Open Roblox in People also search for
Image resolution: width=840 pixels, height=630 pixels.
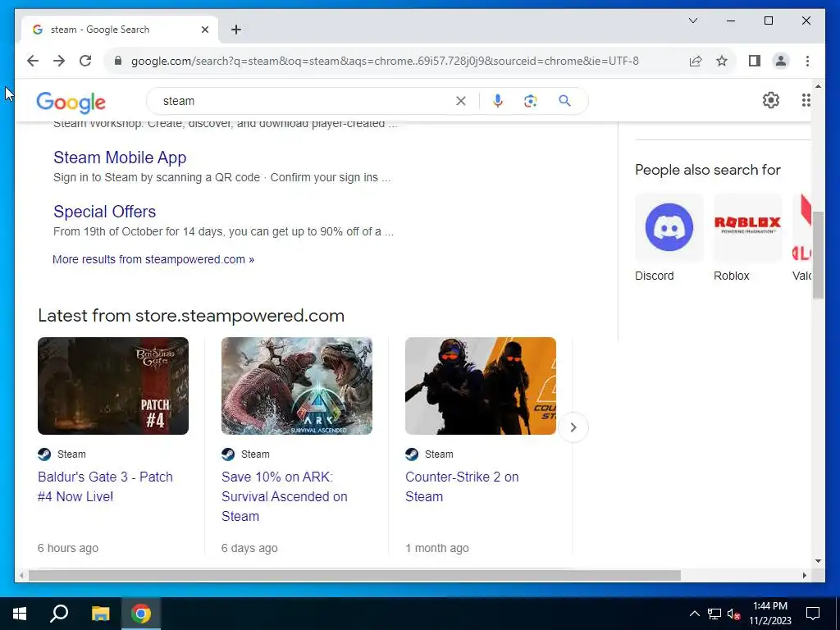(x=748, y=227)
